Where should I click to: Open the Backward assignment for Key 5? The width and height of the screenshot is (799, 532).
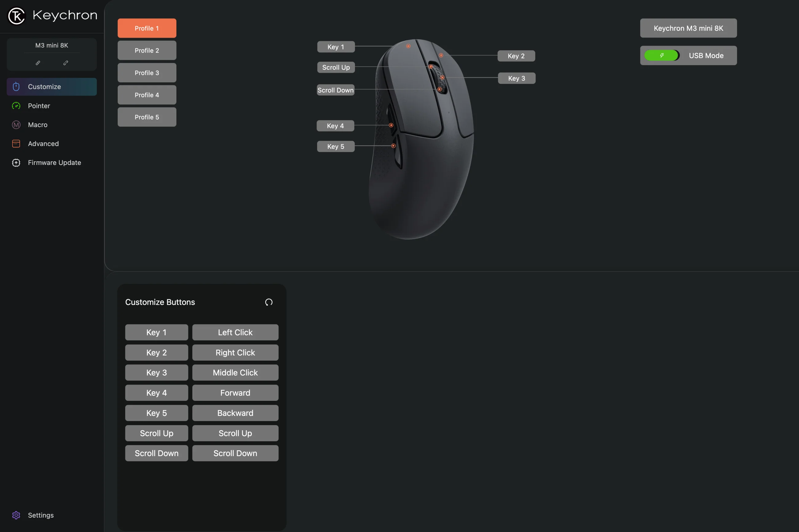coord(235,413)
